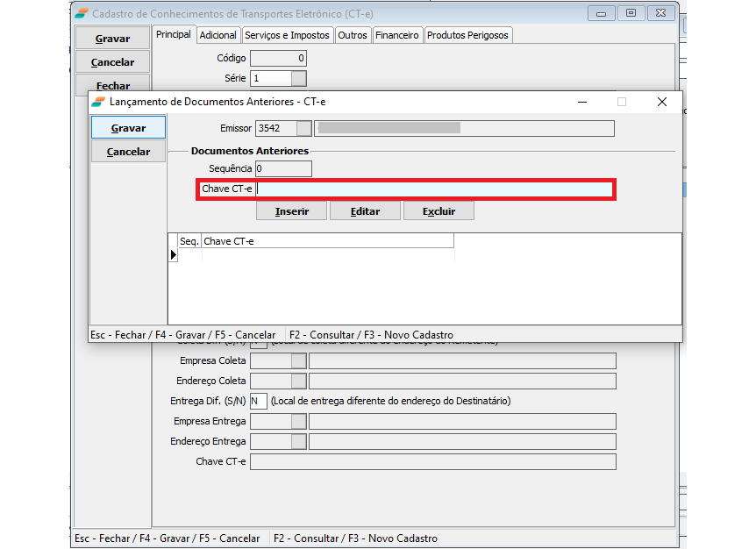Screen dimensions: 756x549
Task: Open the Empresa Entrega lookup button
Action: pos(298,422)
